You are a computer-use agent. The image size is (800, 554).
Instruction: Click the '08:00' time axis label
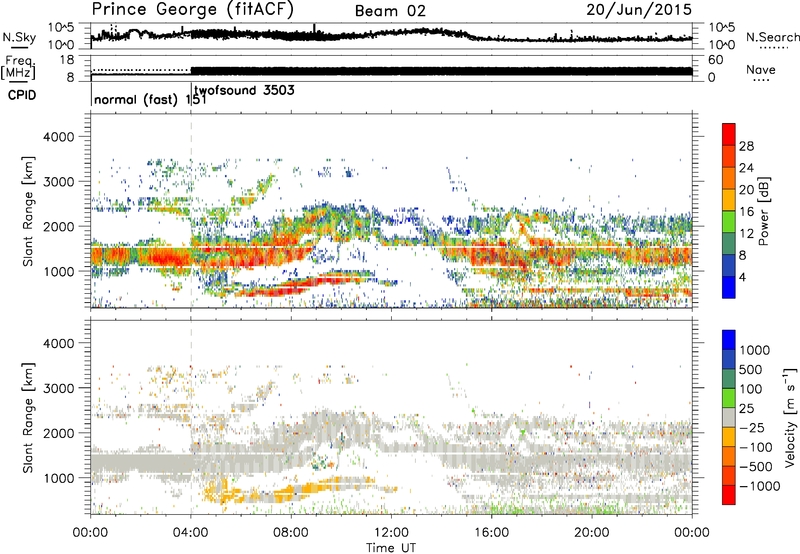(x=291, y=533)
